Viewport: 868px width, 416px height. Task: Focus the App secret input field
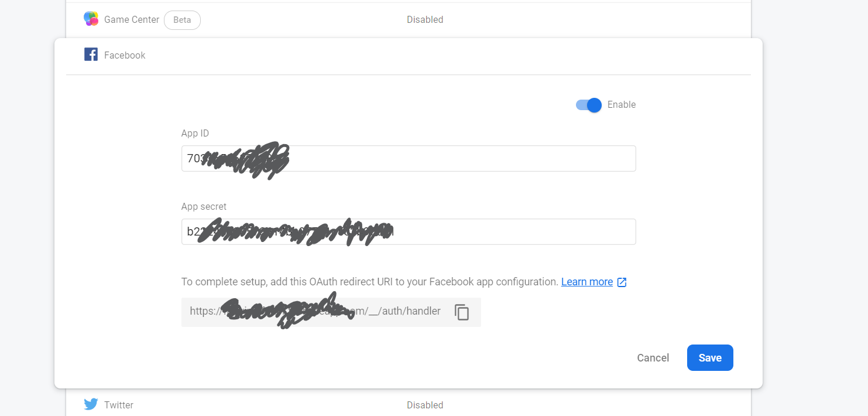[409, 231]
